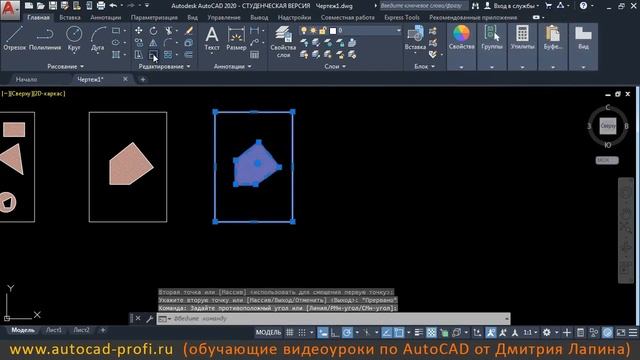Select the Текст (Text) tool
This screenshot has height=360, width=640.
point(212,39)
